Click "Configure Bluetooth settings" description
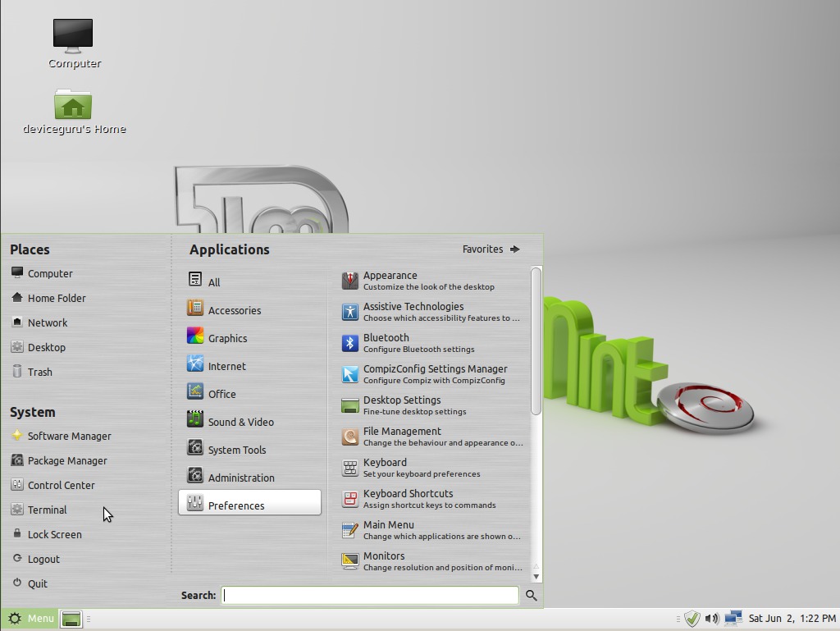840x631 pixels. pyautogui.click(x=419, y=350)
